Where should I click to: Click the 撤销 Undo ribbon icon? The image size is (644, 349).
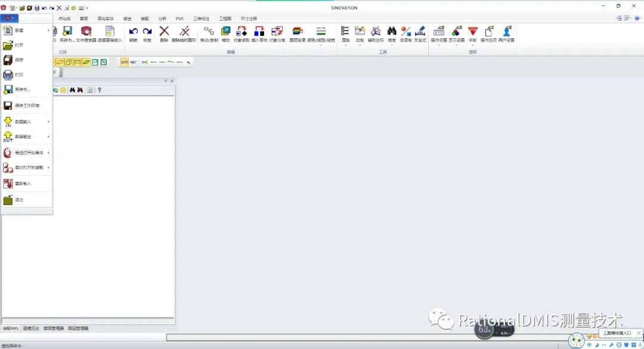[133, 34]
